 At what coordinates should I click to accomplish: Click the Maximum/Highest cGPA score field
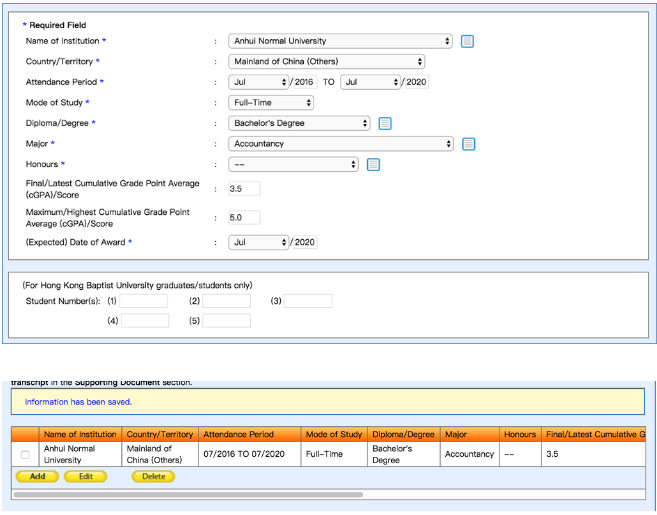pyautogui.click(x=244, y=217)
